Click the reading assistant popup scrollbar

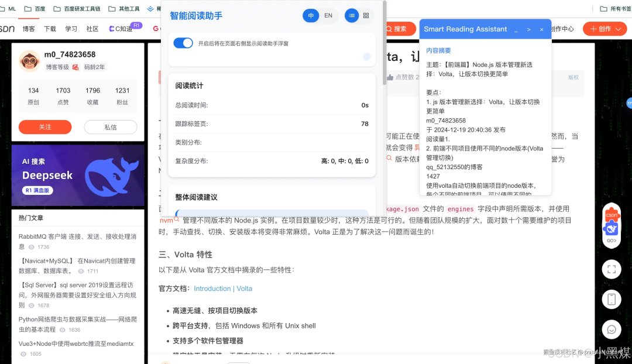click(x=384, y=42)
